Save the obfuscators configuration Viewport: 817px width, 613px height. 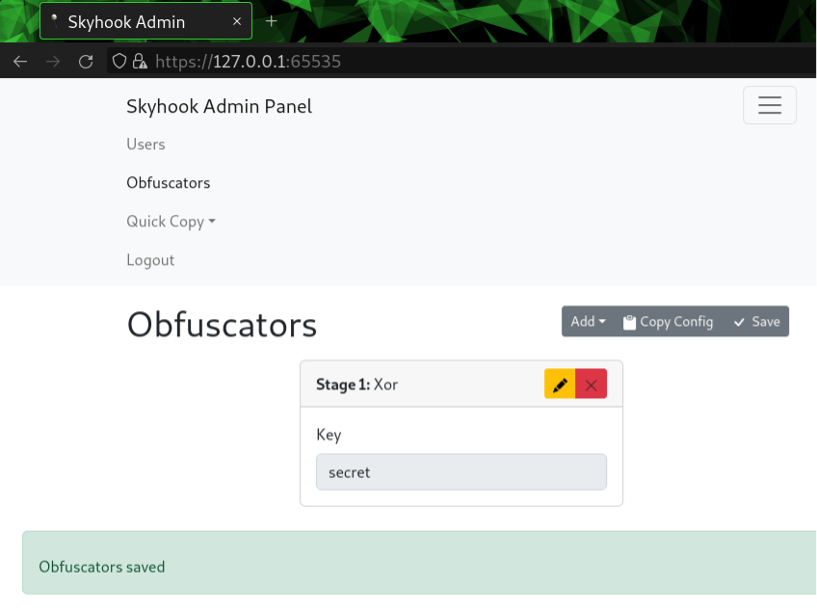click(x=756, y=322)
